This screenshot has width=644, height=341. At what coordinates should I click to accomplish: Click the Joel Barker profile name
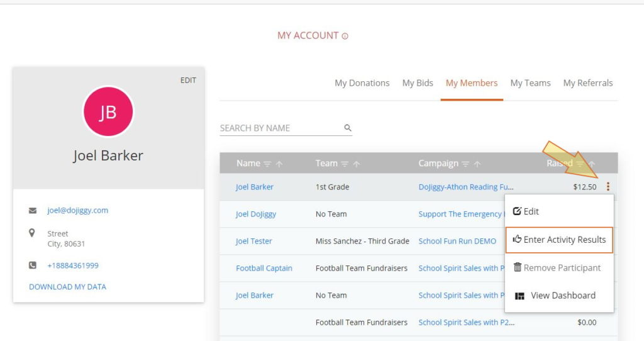coord(108,155)
